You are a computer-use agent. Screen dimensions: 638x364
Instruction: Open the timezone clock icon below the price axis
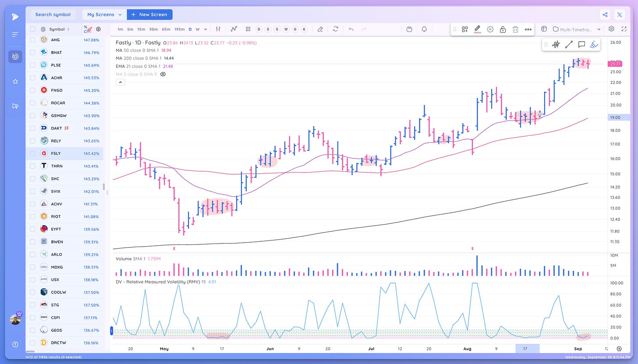(618, 349)
